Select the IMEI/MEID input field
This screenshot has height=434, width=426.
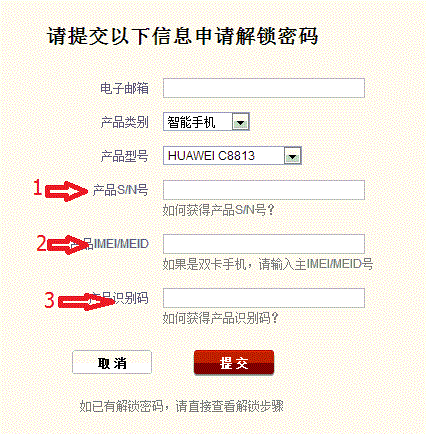pos(264,244)
